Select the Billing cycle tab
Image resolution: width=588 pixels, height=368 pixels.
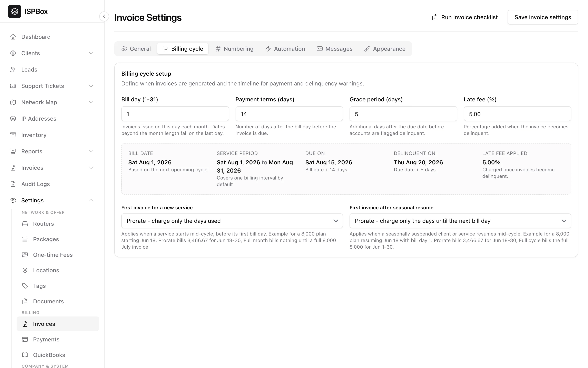[x=183, y=49]
